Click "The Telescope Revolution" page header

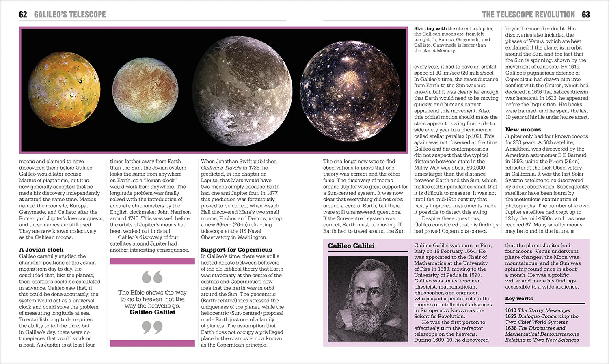528,15
